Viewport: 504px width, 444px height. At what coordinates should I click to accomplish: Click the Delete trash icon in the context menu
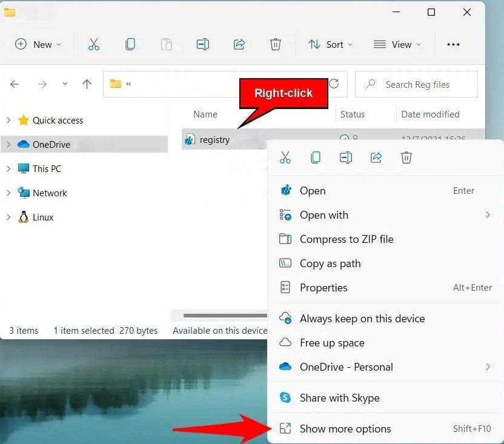coord(406,157)
